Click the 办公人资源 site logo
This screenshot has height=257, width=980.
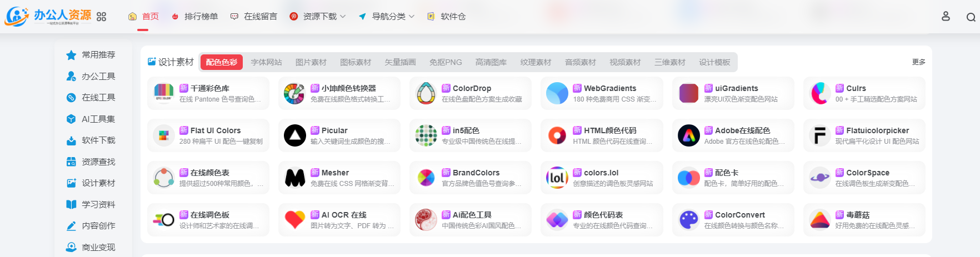point(48,17)
